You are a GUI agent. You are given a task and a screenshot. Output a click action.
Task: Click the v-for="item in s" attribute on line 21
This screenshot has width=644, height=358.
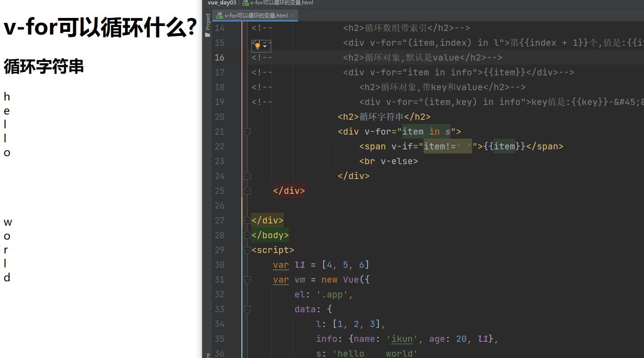click(410, 131)
